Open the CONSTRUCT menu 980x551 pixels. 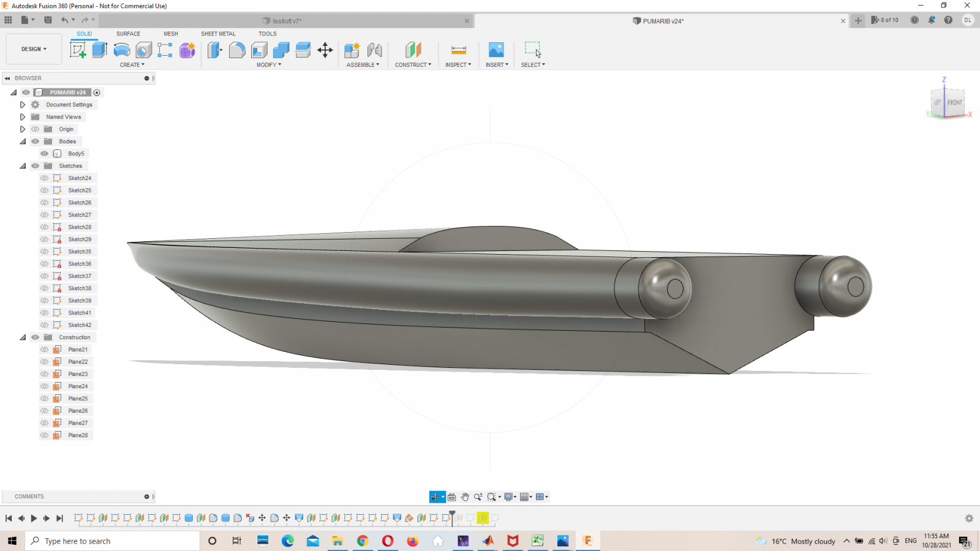(413, 65)
